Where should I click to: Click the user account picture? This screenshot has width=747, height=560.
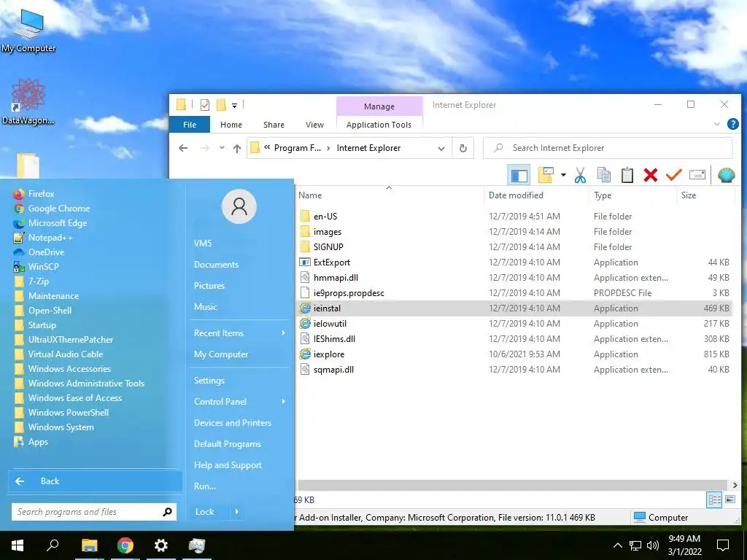239,206
